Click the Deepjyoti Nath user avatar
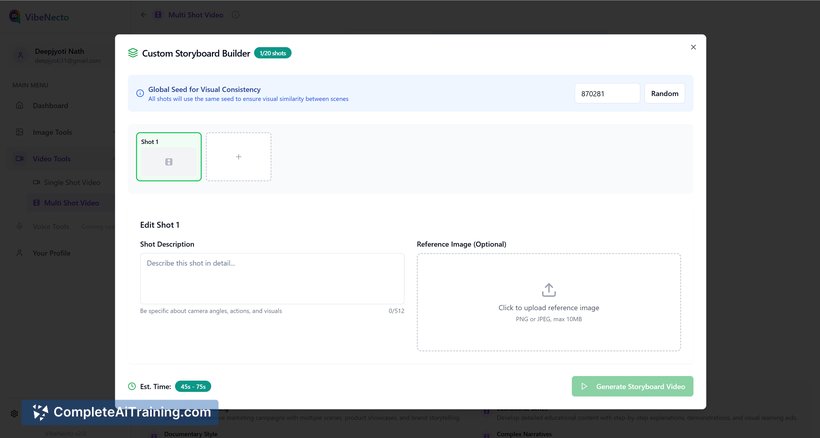This screenshot has height=438, width=820. pyautogui.click(x=20, y=55)
